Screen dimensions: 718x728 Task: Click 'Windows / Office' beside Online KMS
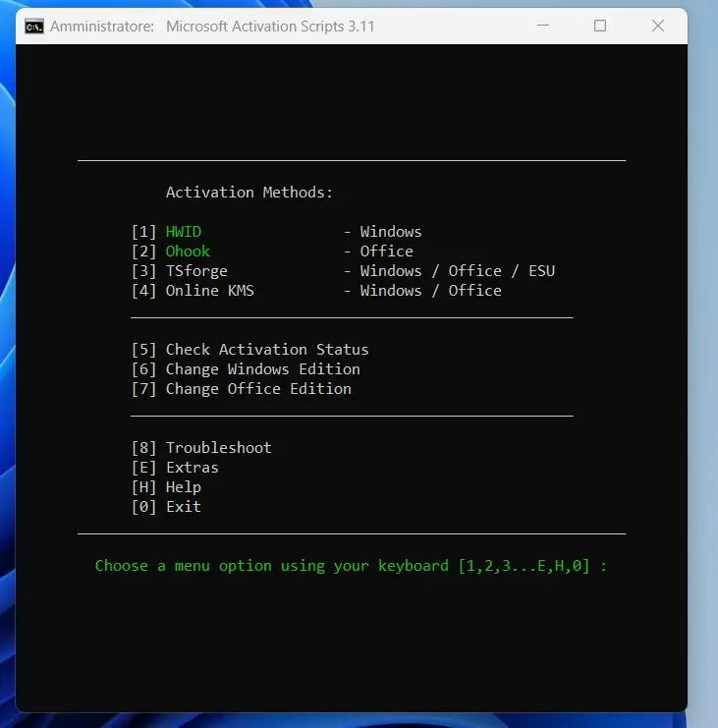pyautogui.click(x=431, y=291)
